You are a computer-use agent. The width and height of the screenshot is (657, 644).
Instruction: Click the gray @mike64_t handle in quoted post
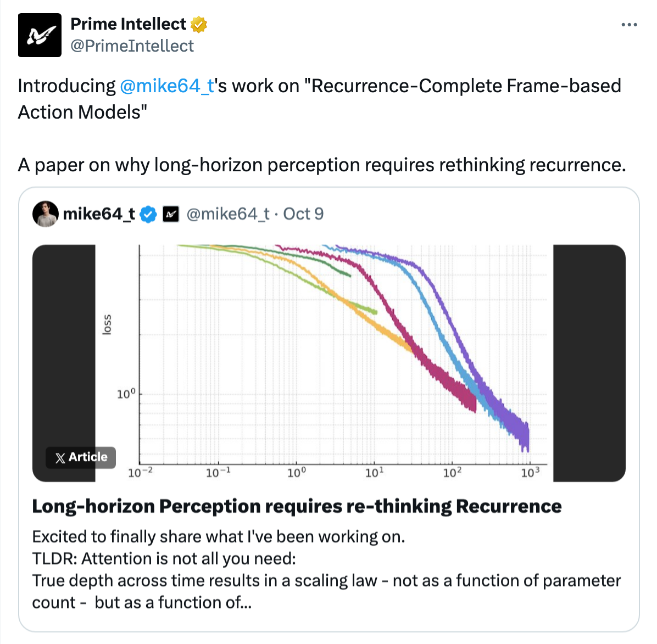228,214
